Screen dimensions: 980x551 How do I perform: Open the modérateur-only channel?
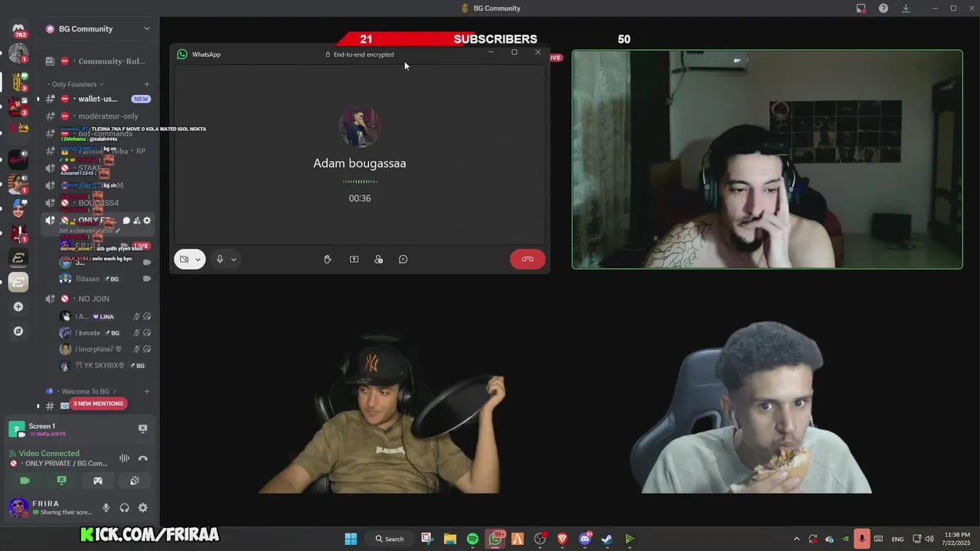[100, 116]
